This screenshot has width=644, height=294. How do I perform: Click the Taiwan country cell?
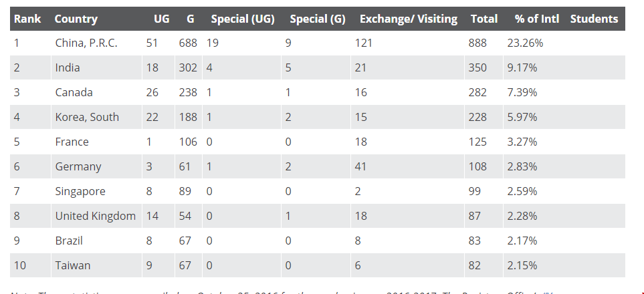coord(73,265)
